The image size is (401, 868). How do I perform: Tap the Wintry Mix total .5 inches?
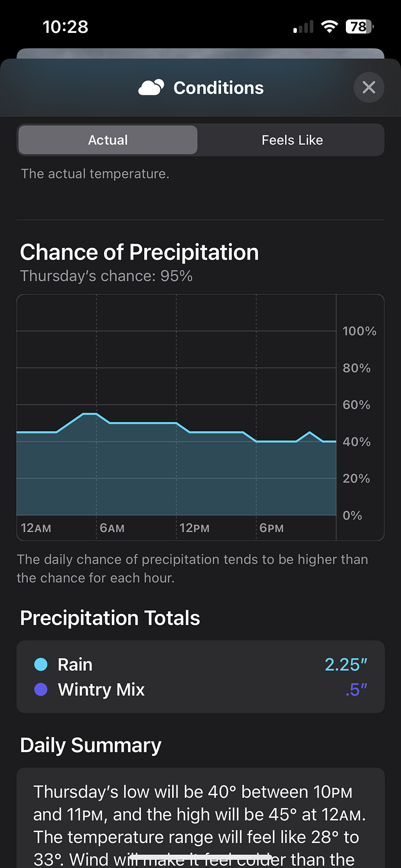point(355,690)
